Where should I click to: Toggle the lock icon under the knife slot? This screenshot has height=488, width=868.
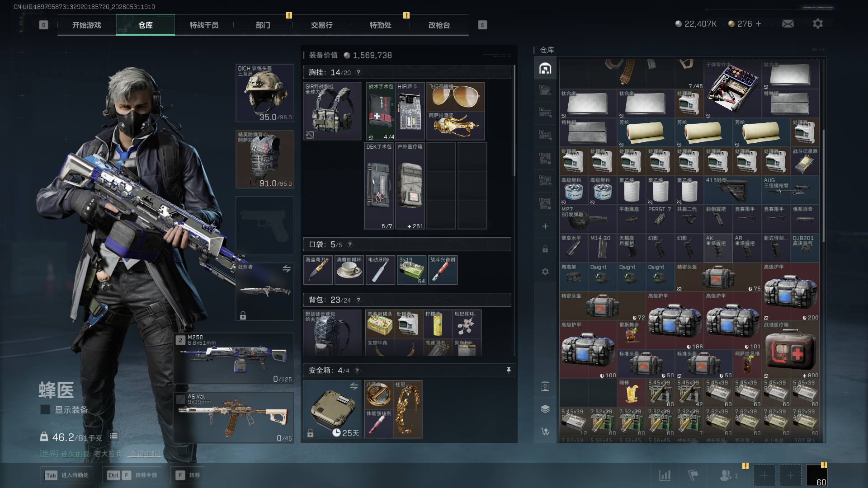(x=243, y=315)
